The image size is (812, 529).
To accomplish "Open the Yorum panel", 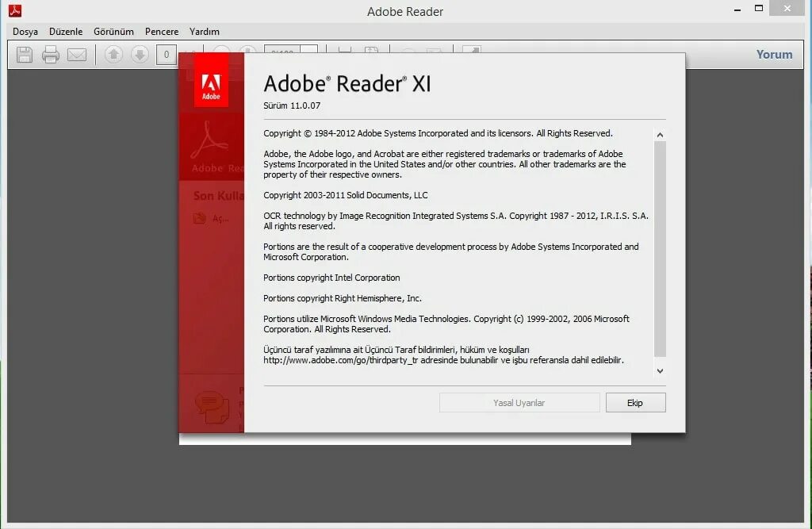I will tap(774, 54).
